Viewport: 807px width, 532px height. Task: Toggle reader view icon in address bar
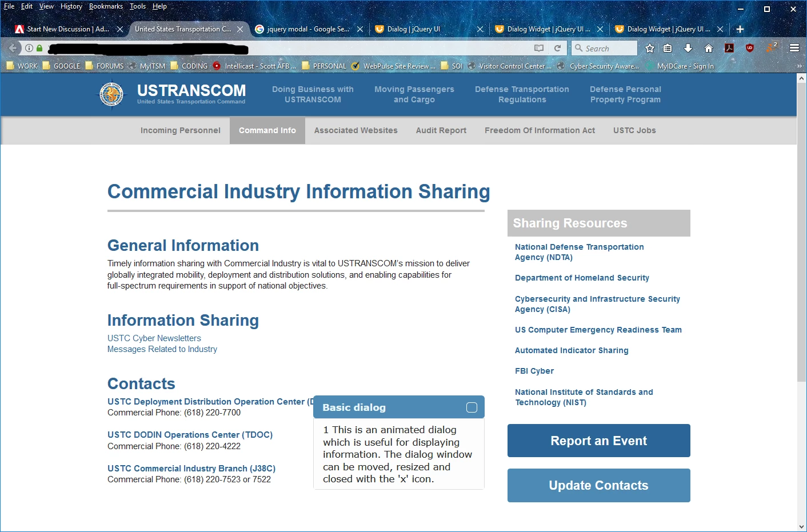pos(538,48)
